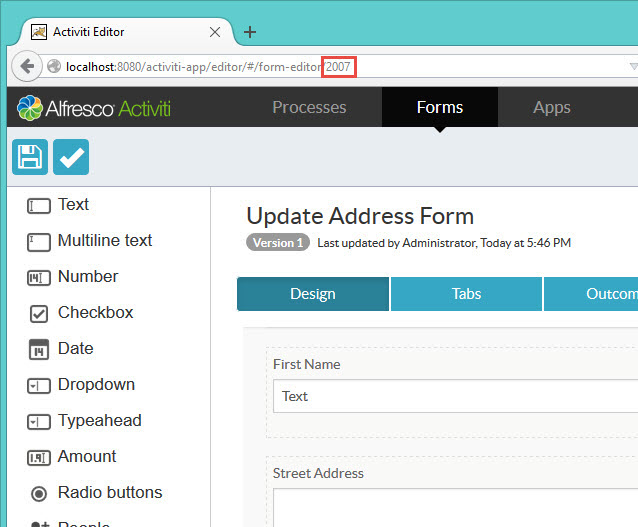Viewport: 638px width, 527px height.
Task: Open the Forms section
Action: [440, 107]
